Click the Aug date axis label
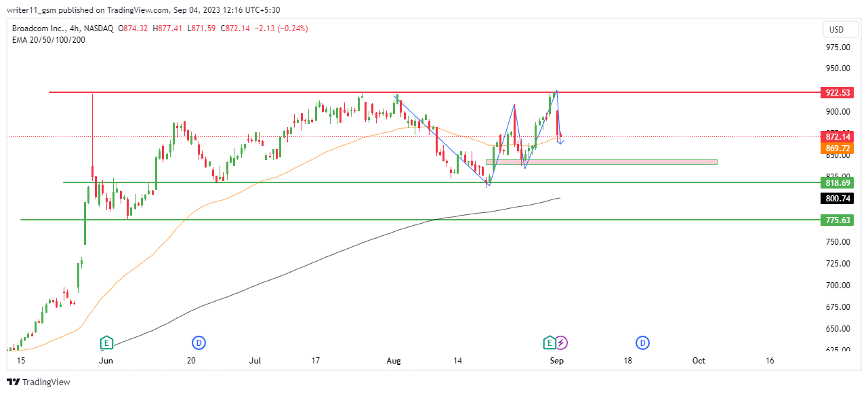Screen dimensions: 868x394 394,361
